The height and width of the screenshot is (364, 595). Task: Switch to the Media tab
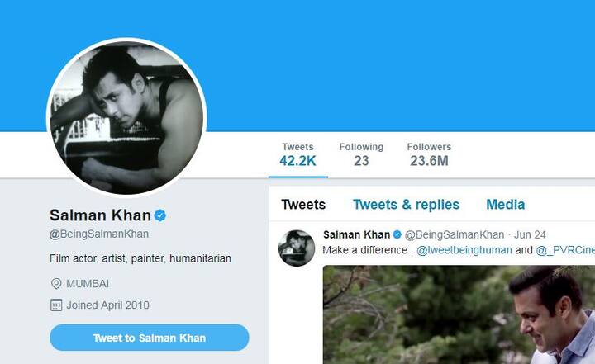[x=506, y=205]
